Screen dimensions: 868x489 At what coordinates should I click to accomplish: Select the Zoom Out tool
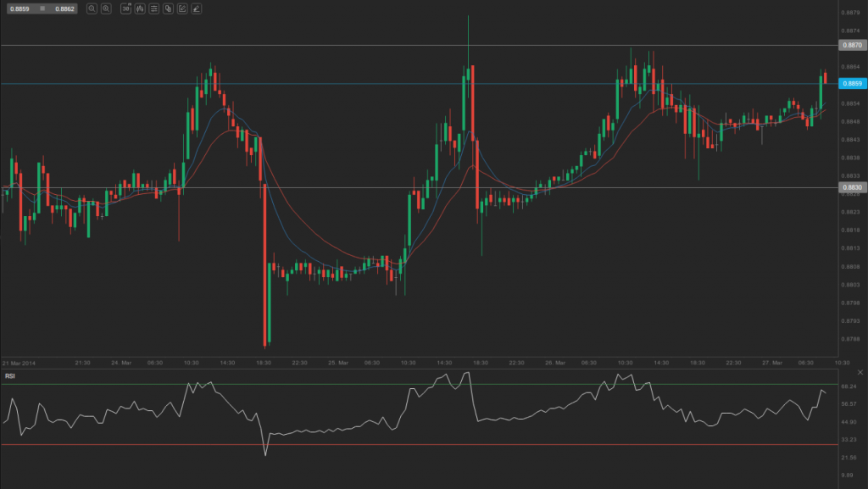point(92,8)
